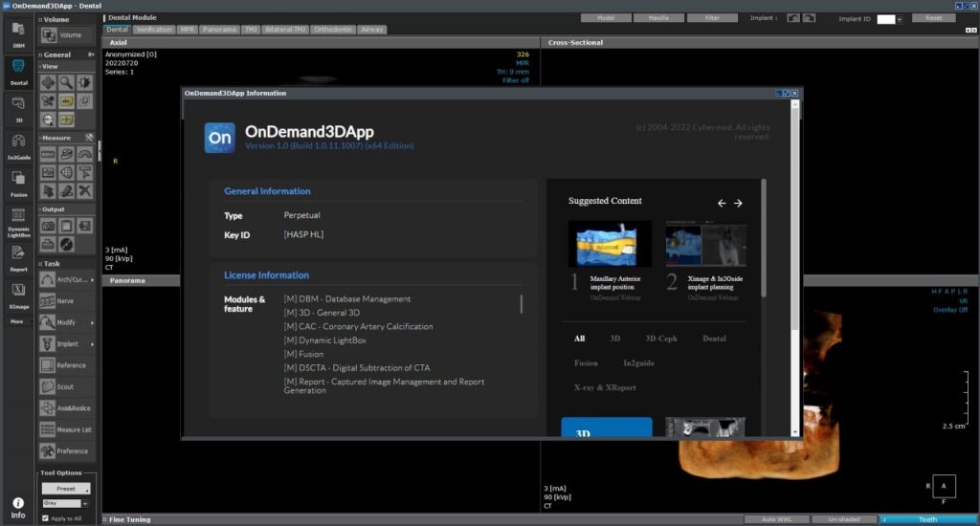
Task: Open the Orthodontic tab
Action: point(332,30)
